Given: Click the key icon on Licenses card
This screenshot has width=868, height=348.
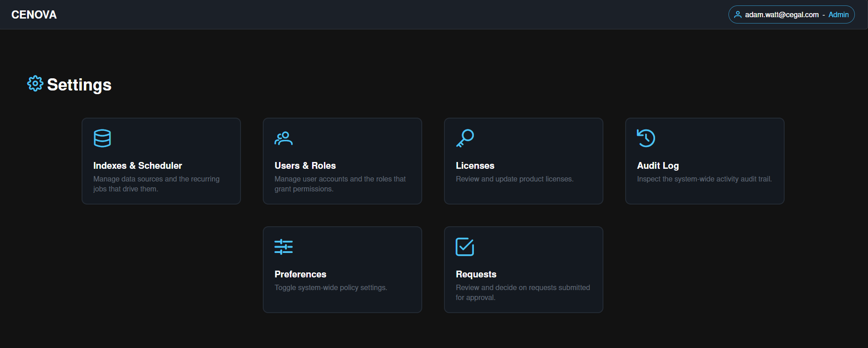Looking at the screenshot, I should click(465, 138).
